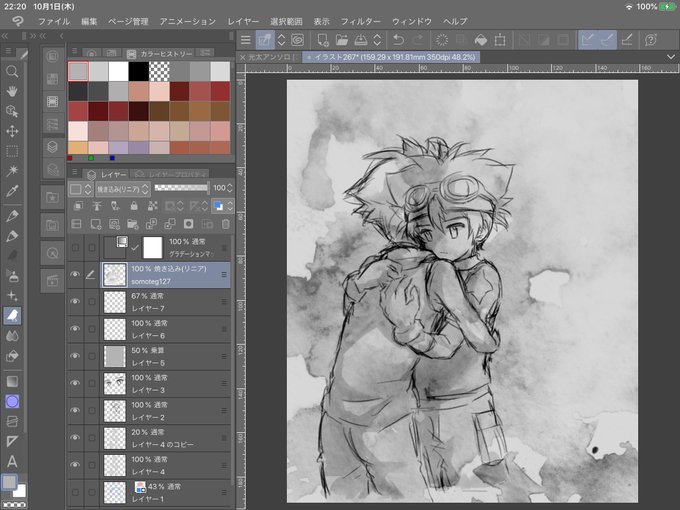680x510 pixels.
Task: Click the New layer folder icon
Action: (x=133, y=224)
